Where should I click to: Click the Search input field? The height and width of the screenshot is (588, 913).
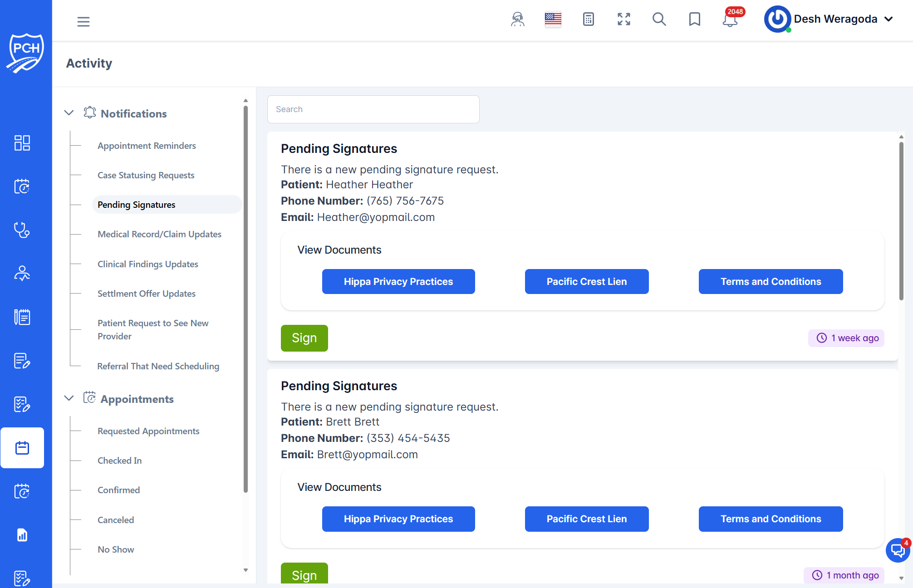pyautogui.click(x=373, y=109)
